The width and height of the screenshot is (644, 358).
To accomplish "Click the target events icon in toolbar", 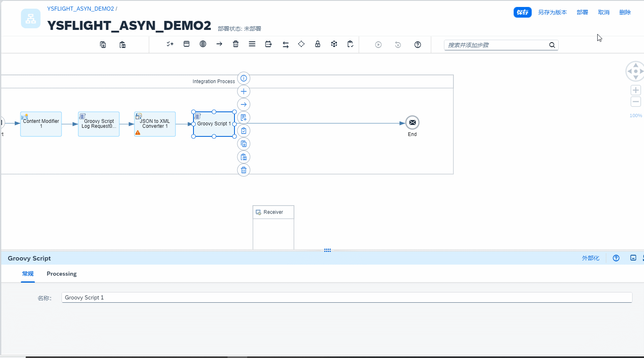I will (x=203, y=44).
